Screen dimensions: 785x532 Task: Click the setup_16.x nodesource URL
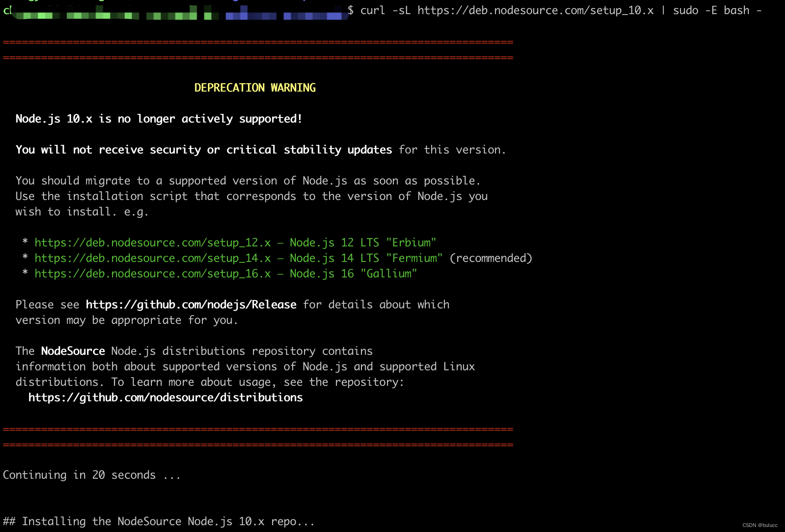[x=153, y=274]
